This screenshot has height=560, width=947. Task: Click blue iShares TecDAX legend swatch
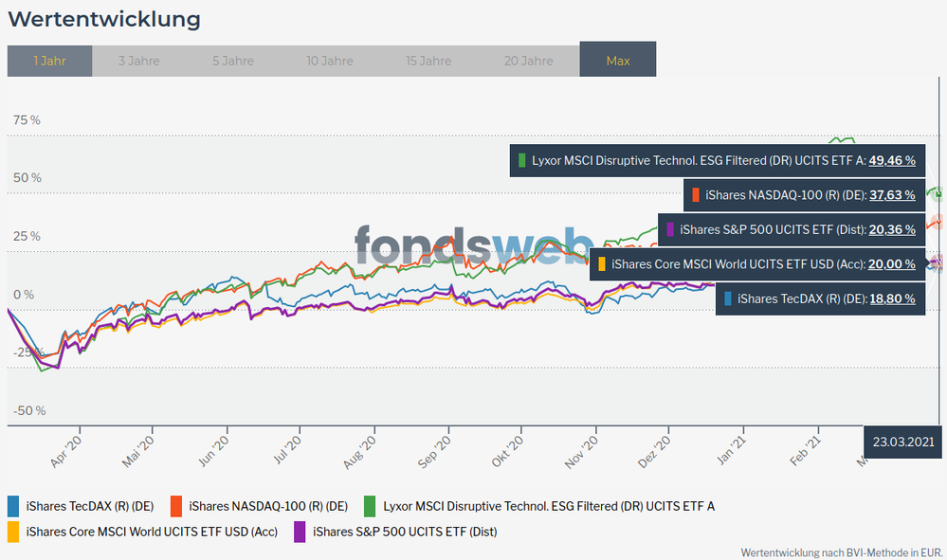click(x=13, y=506)
